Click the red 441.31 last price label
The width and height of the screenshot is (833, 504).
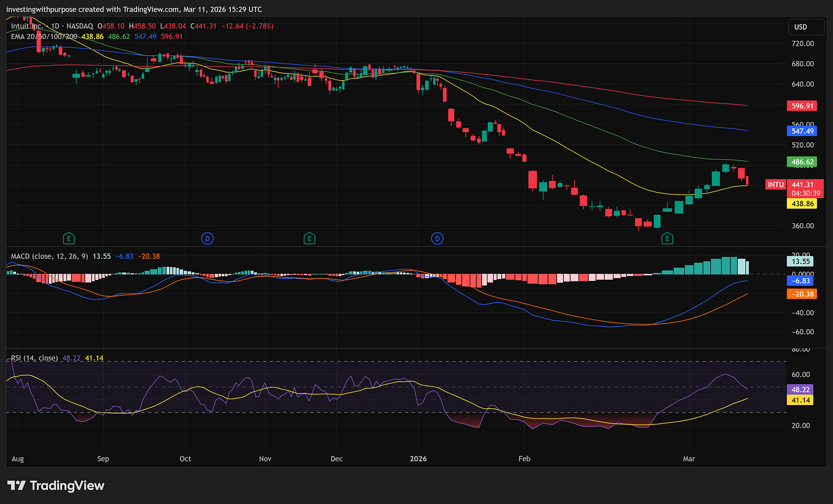pos(803,185)
